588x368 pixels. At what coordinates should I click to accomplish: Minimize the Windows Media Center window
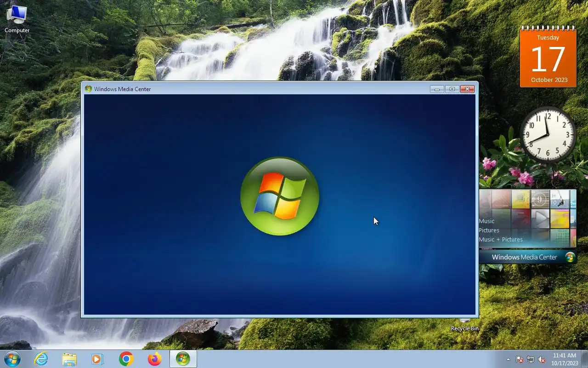[x=437, y=89]
